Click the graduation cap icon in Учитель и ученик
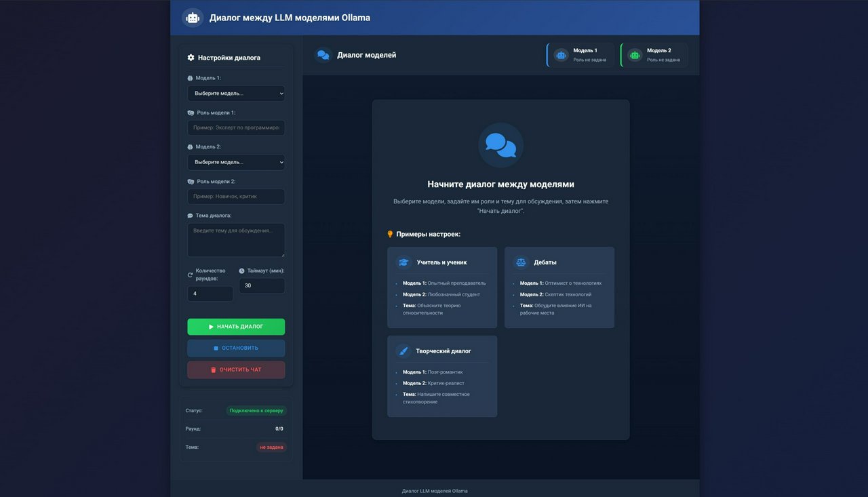868x497 pixels. click(x=403, y=262)
